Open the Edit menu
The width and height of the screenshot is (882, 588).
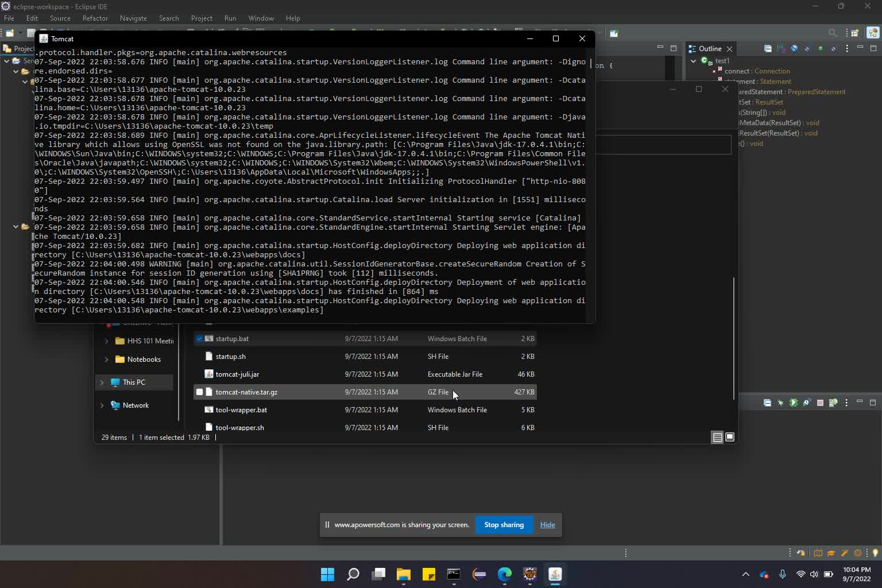click(x=32, y=18)
